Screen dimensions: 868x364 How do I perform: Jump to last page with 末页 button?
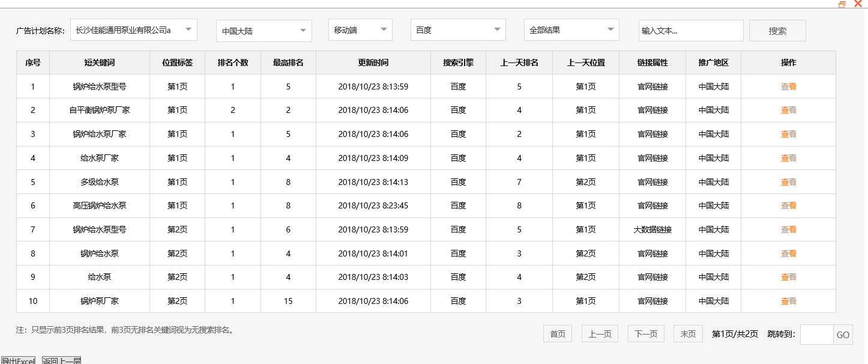(x=687, y=334)
